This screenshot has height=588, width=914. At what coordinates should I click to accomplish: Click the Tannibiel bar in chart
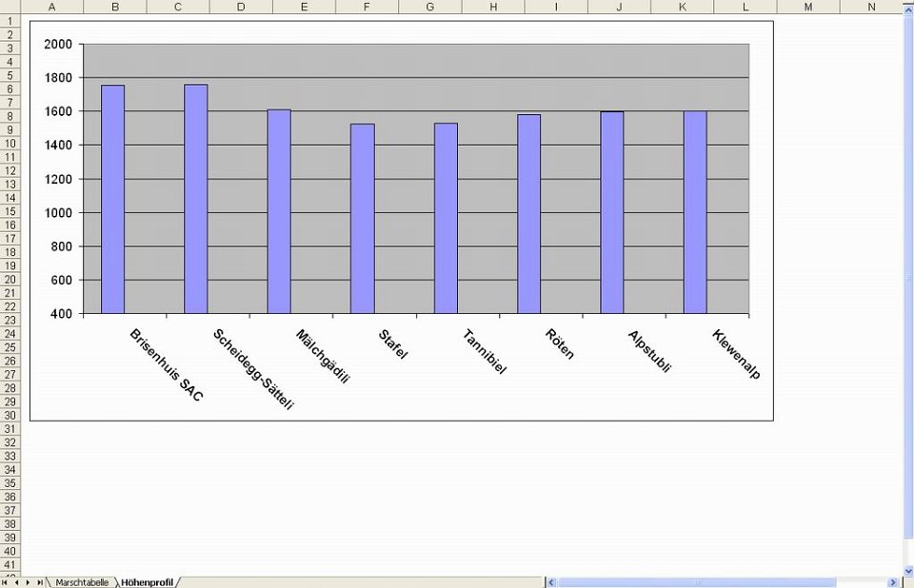446,218
